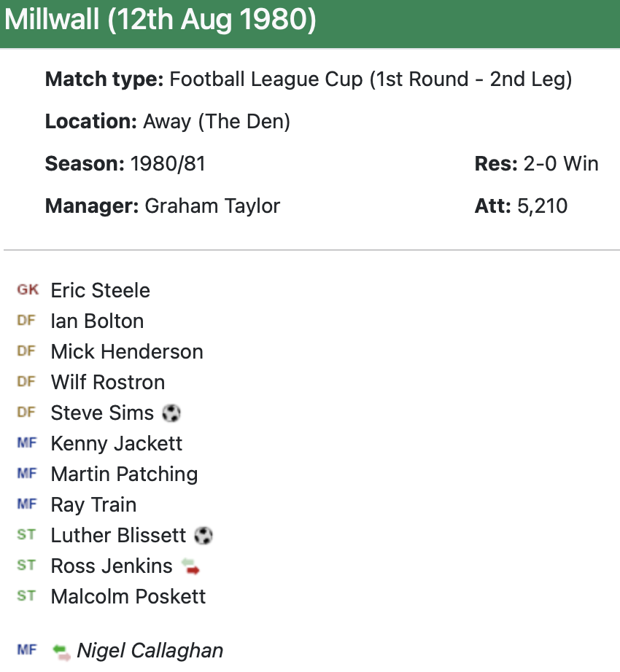Image resolution: width=620 pixels, height=672 pixels.
Task: Click the substitution arrows next to Ross Jenkins
Action: 190,566
